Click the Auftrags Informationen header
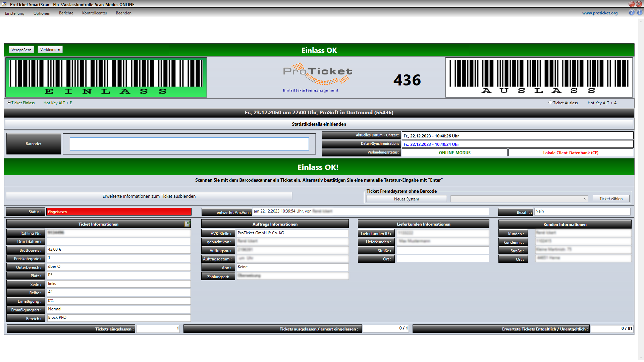Image resolution: width=644 pixels, height=362 pixels. tap(275, 224)
